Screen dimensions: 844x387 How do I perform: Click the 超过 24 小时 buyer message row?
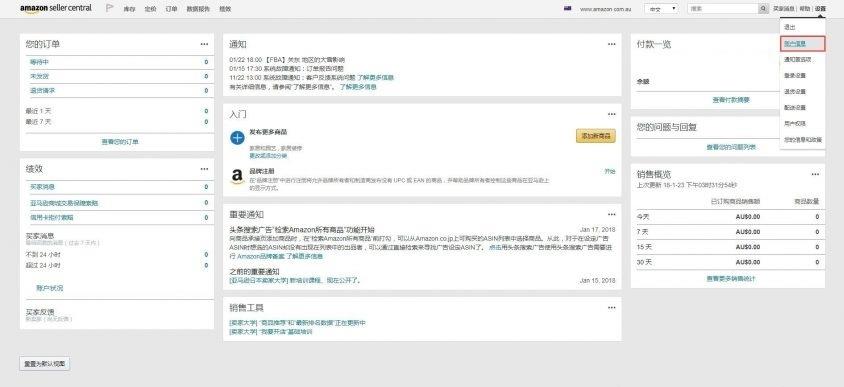[x=117, y=265]
